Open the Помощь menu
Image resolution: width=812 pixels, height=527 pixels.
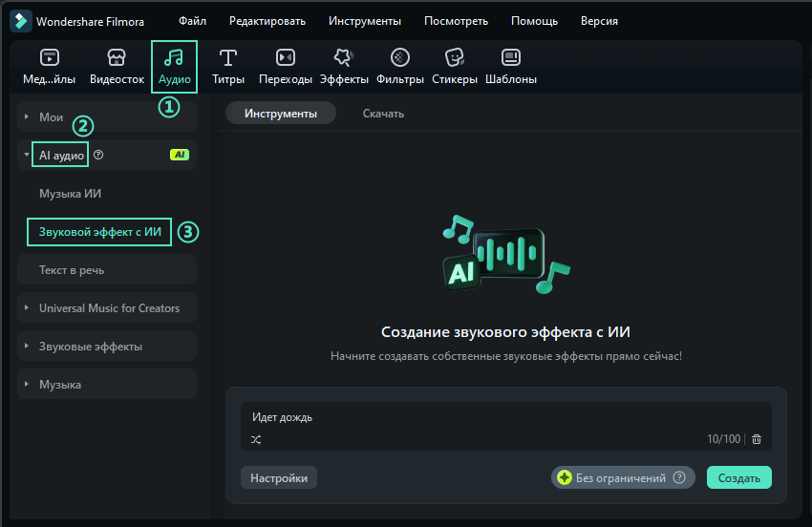534,21
